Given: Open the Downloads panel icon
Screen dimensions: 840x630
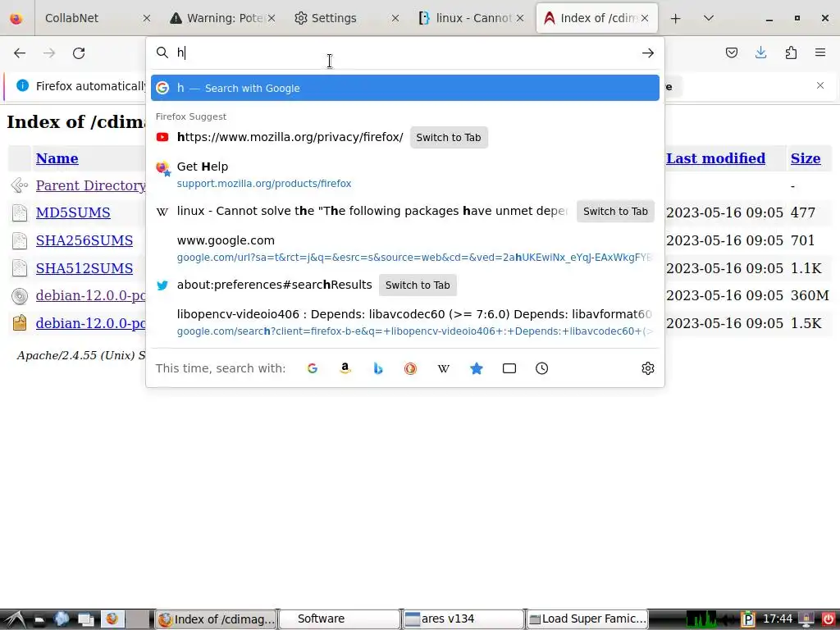Looking at the screenshot, I should coord(760,52).
